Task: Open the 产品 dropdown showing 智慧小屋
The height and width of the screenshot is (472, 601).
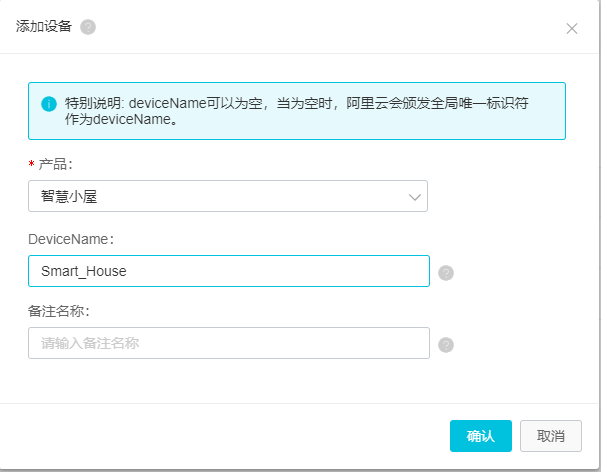Action: 228,196
